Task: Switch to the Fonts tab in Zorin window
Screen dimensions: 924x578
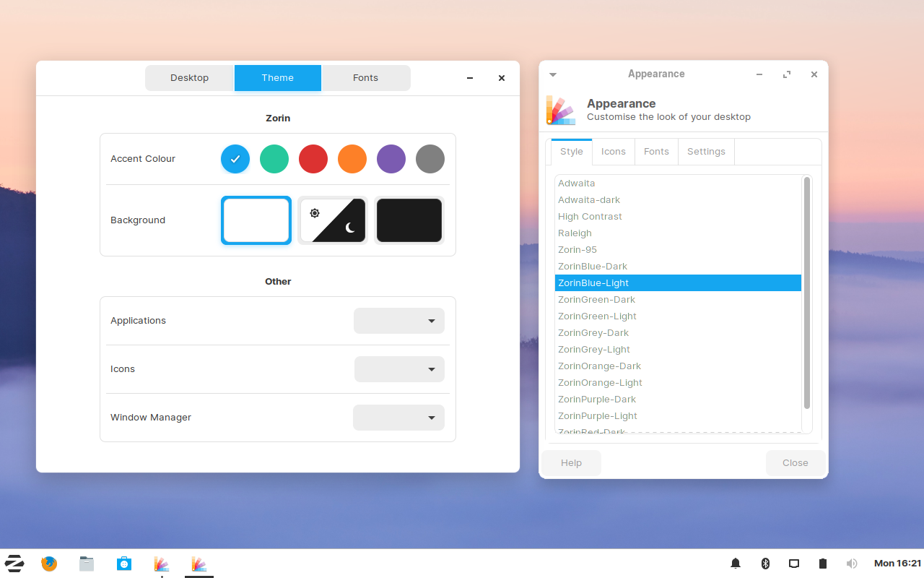Action: 366,78
